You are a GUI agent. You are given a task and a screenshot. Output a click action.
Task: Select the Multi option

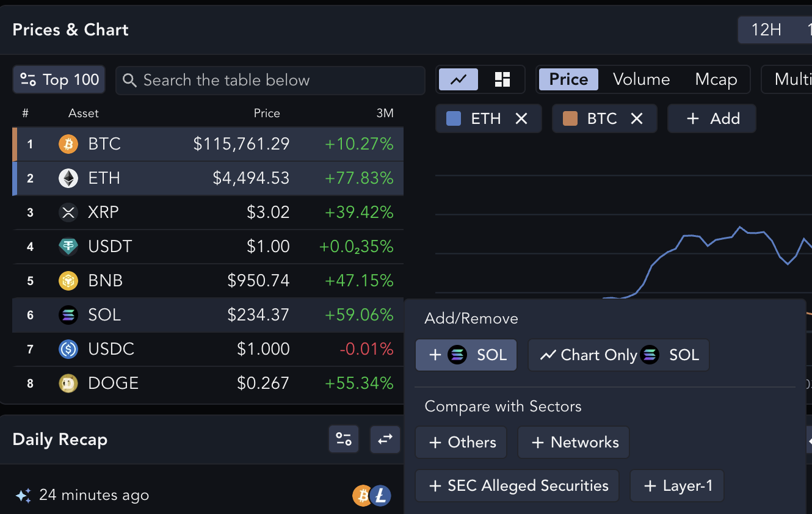pyautogui.click(x=792, y=79)
